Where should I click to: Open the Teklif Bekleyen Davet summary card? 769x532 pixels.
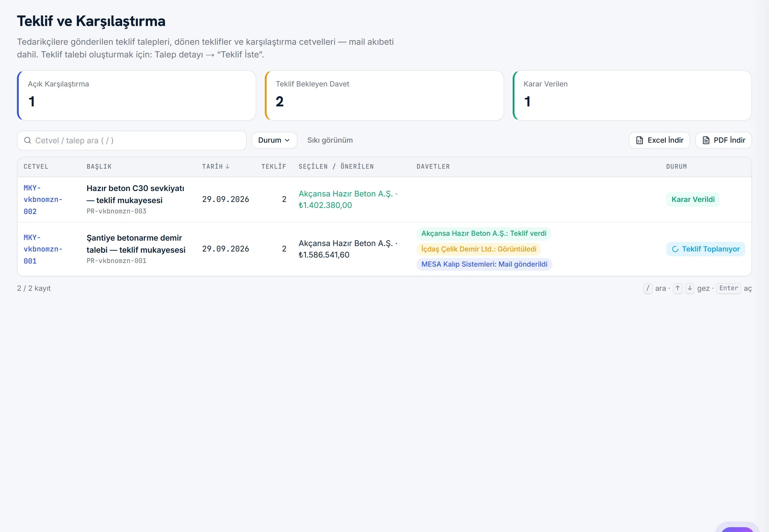point(384,95)
